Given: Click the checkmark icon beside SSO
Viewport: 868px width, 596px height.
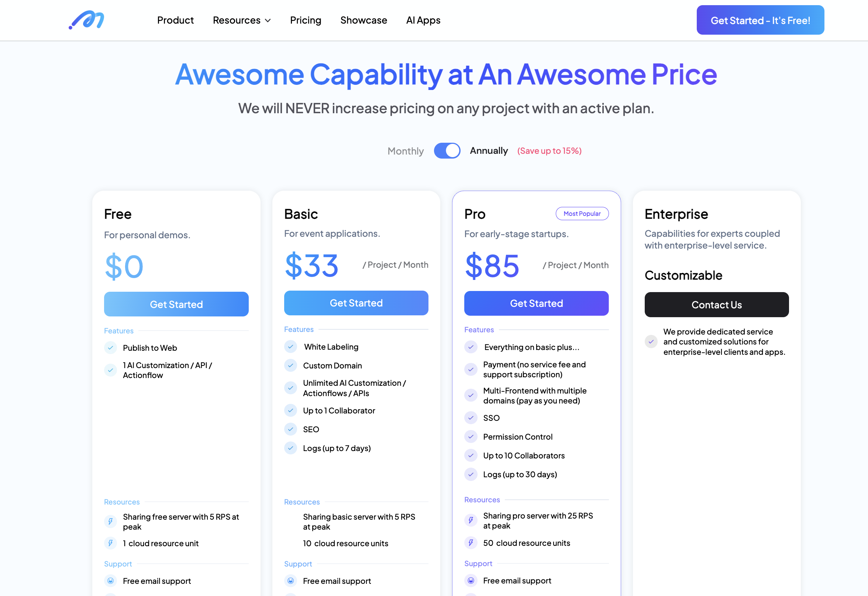Looking at the screenshot, I should 471,417.
